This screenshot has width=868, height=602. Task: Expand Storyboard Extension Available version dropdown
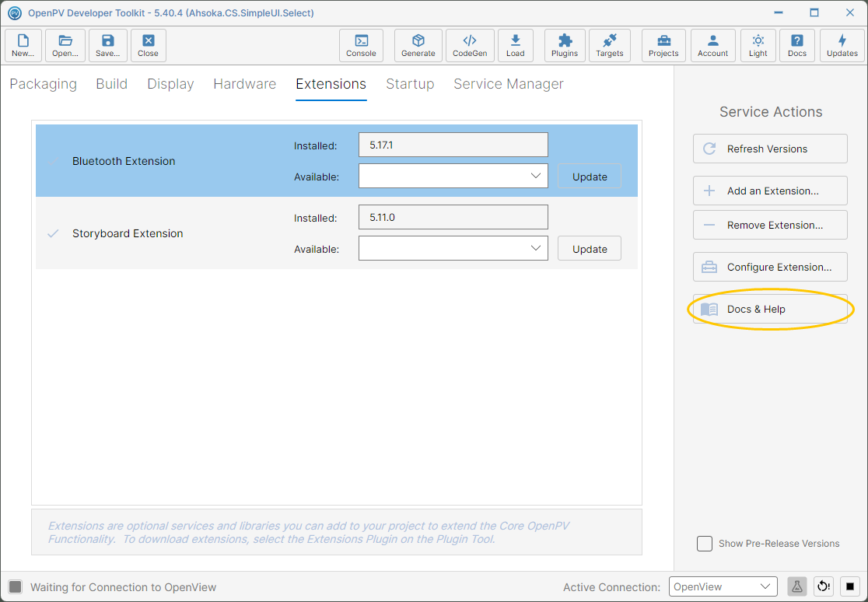(453, 248)
